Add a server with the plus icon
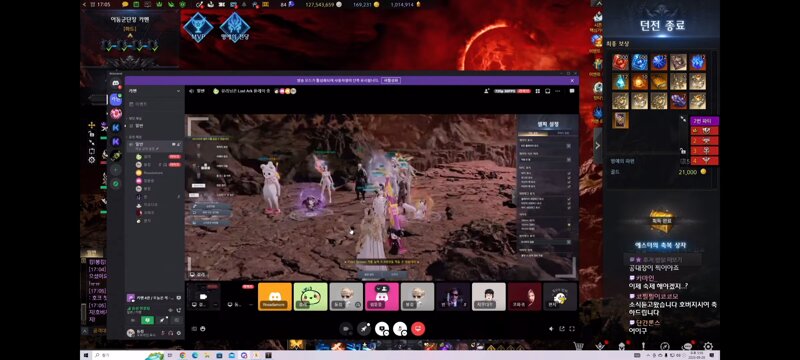This screenshot has height=360, width=800. (116, 170)
